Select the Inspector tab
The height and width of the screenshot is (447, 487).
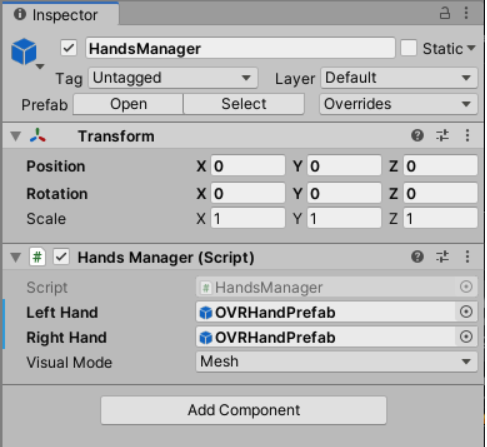point(61,14)
